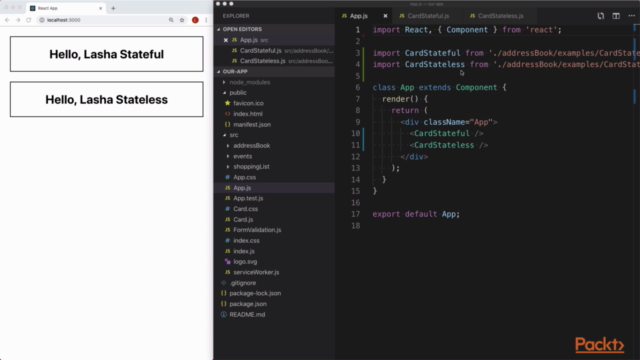
Task: Open a new browser tab
Action: pyautogui.click(x=113, y=8)
